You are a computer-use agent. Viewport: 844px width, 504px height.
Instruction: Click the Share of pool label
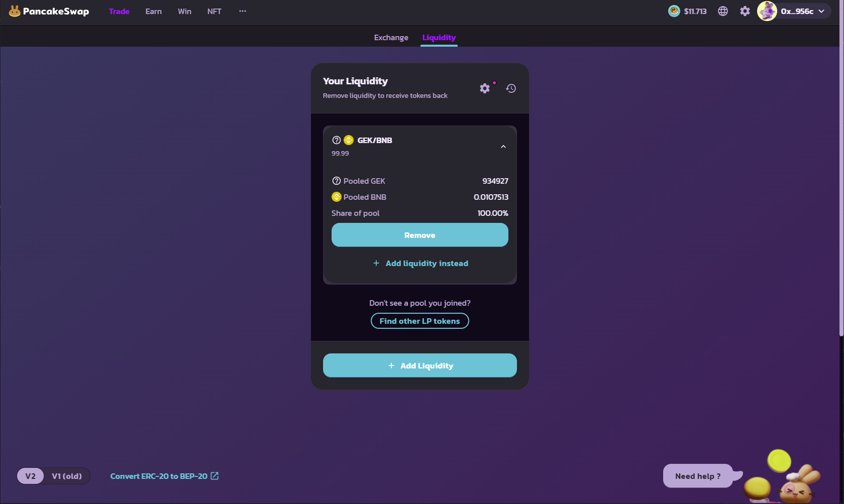355,213
